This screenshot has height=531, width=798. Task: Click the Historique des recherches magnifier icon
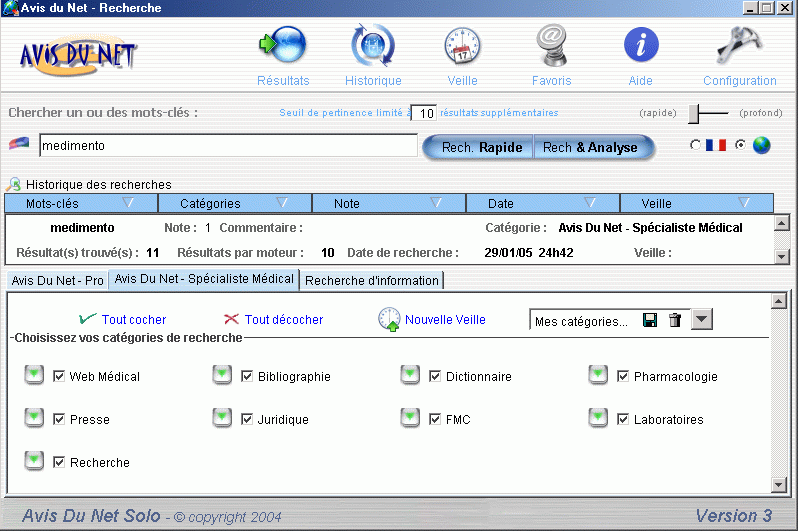coord(14,184)
